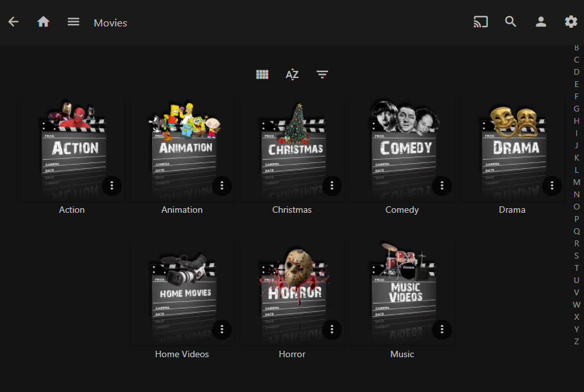Jump to letter M in alphabet picker
This screenshot has width=584, height=392.
pyautogui.click(x=576, y=182)
